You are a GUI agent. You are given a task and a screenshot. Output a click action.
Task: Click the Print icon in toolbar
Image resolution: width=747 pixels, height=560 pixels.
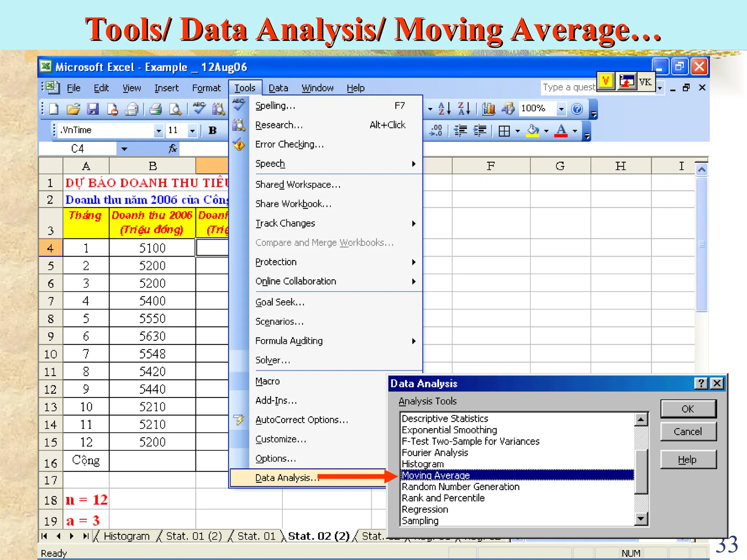click(x=156, y=109)
